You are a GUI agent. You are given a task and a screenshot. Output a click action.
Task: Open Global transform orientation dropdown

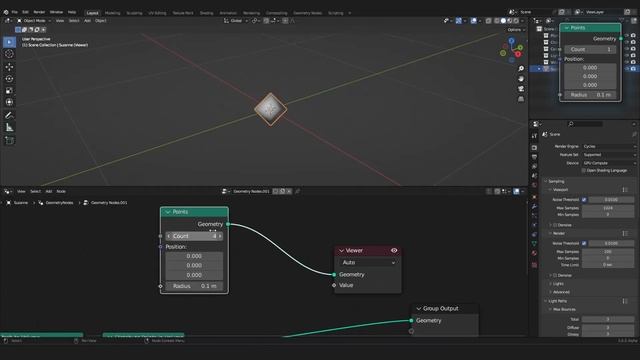click(x=236, y=21)
